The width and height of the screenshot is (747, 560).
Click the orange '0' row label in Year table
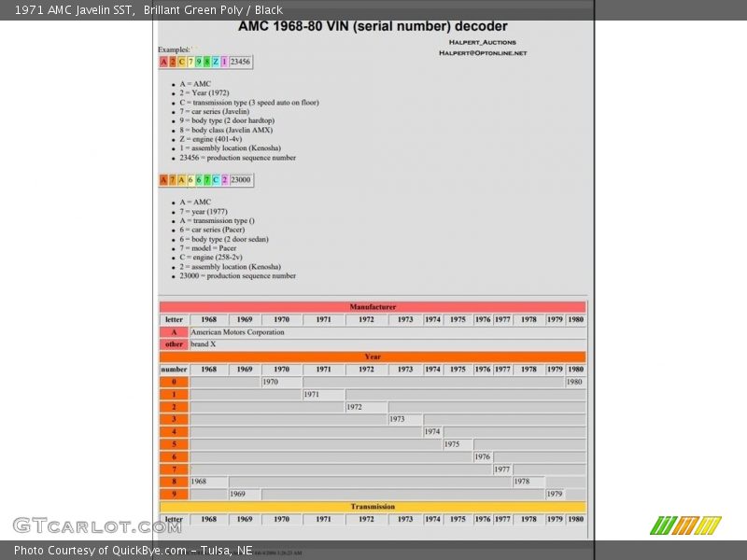click(x=174, y=382)
